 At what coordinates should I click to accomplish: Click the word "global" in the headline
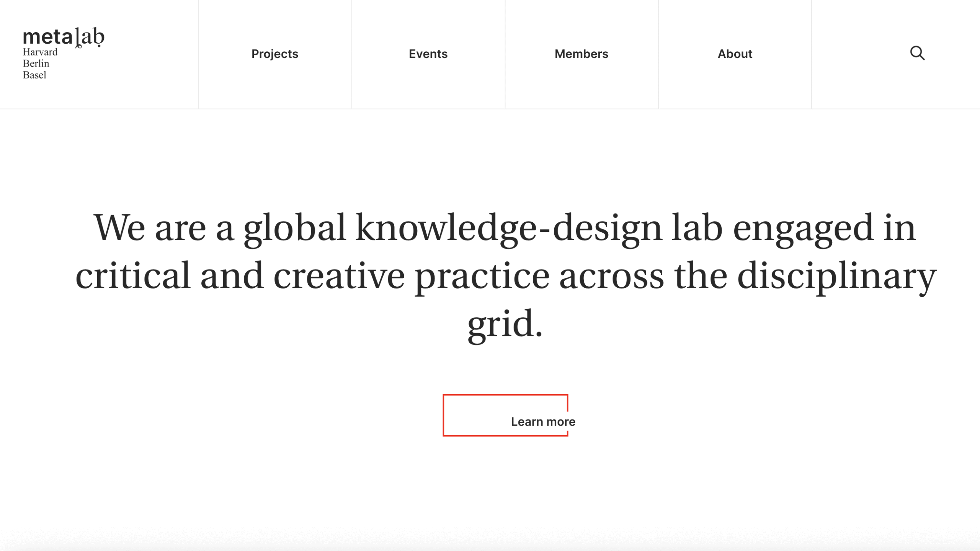pos(295,229)
